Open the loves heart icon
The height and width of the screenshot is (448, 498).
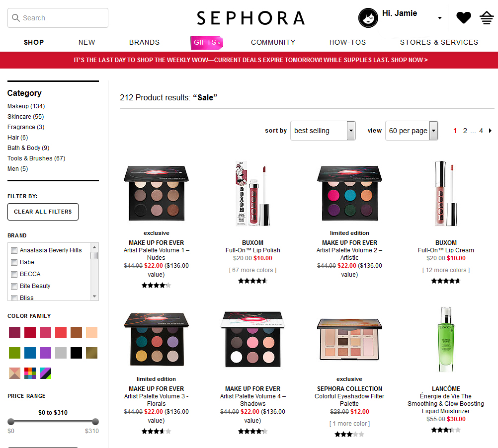pos(463,17)
